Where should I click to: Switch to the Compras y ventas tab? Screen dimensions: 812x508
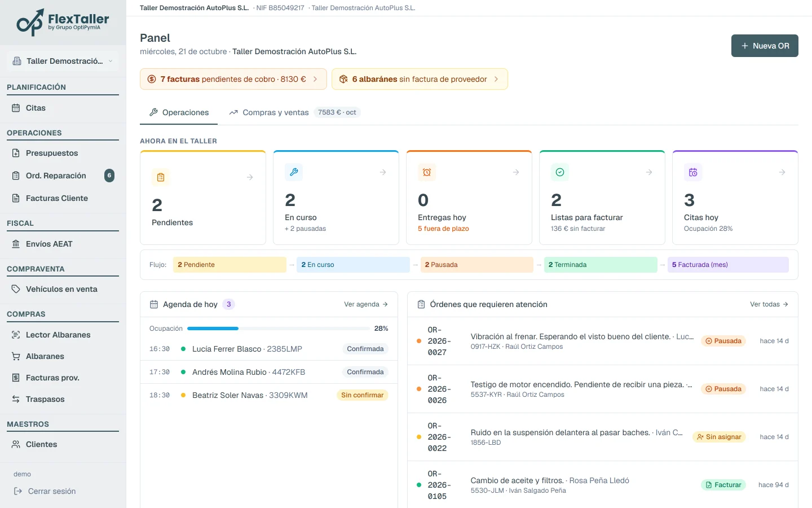click(294, 112)
